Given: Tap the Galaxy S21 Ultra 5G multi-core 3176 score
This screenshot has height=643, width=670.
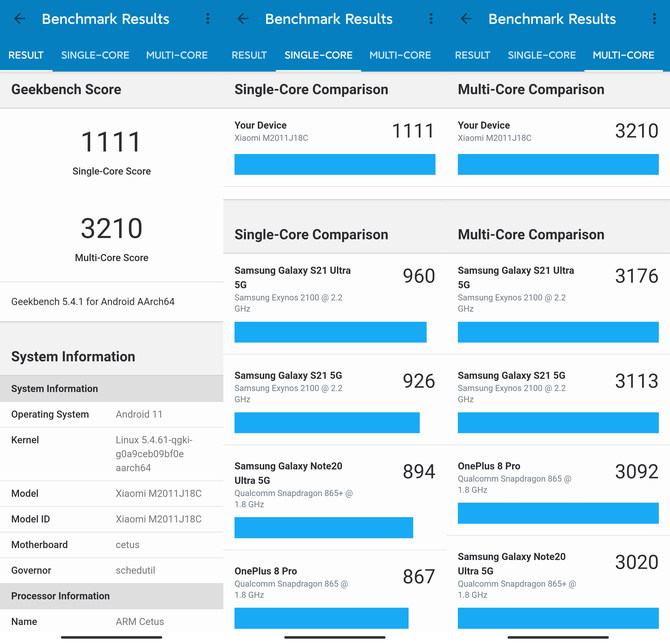Looking at the screenshot, I should 636,276.
